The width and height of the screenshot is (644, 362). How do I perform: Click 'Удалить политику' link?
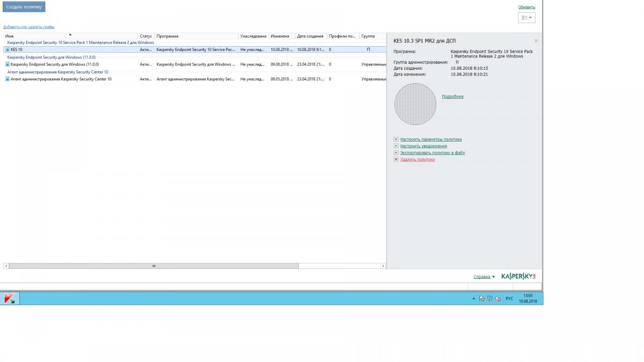(418, 159)
